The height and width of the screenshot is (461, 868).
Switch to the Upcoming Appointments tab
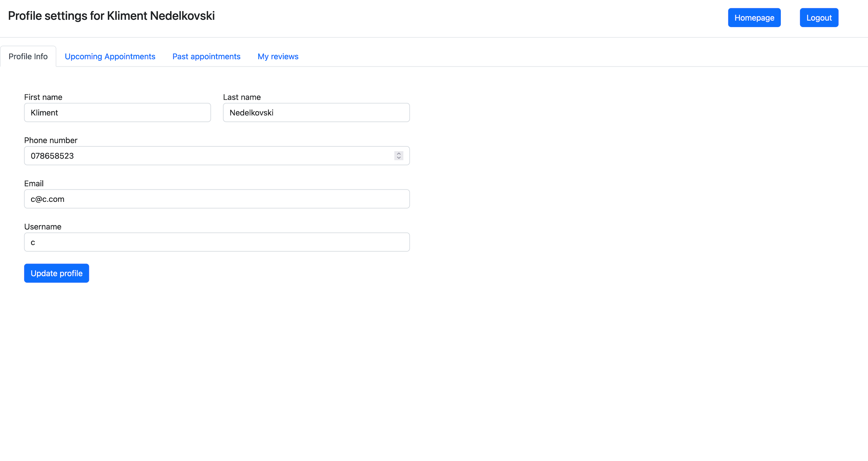click(110, 56)
